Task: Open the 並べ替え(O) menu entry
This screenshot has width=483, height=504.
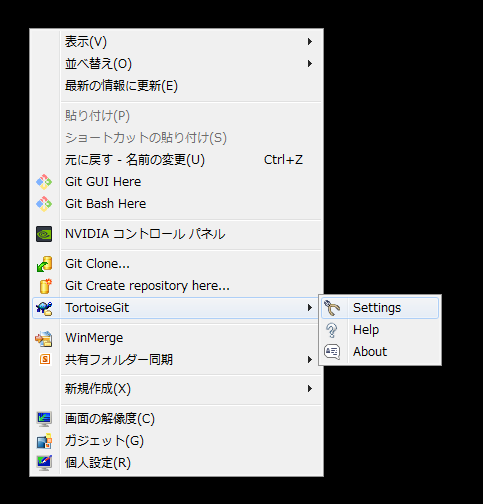Action: tap(177, 64)
